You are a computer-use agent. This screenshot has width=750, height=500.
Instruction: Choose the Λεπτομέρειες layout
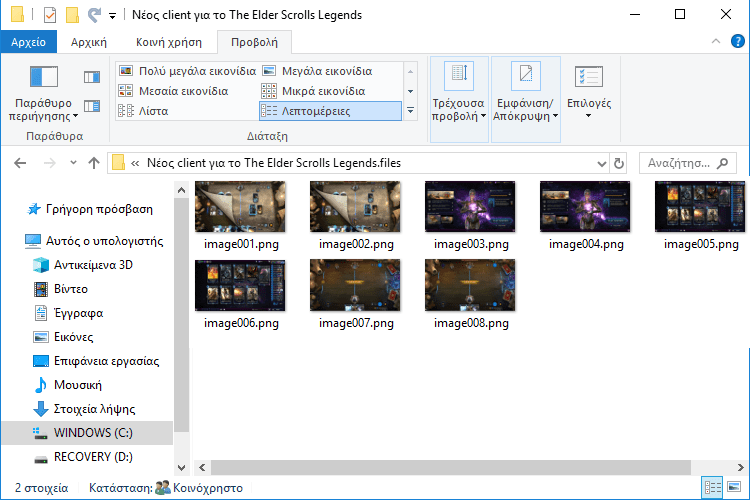click(331, 111)
